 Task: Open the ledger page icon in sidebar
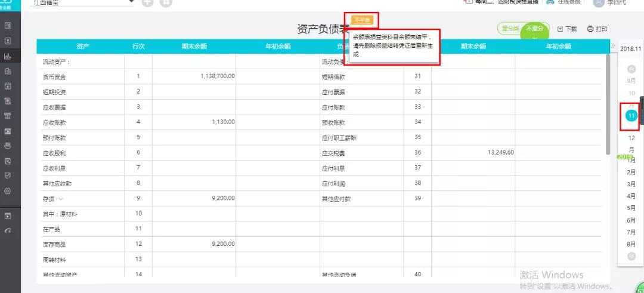click(x=7, y=41)
